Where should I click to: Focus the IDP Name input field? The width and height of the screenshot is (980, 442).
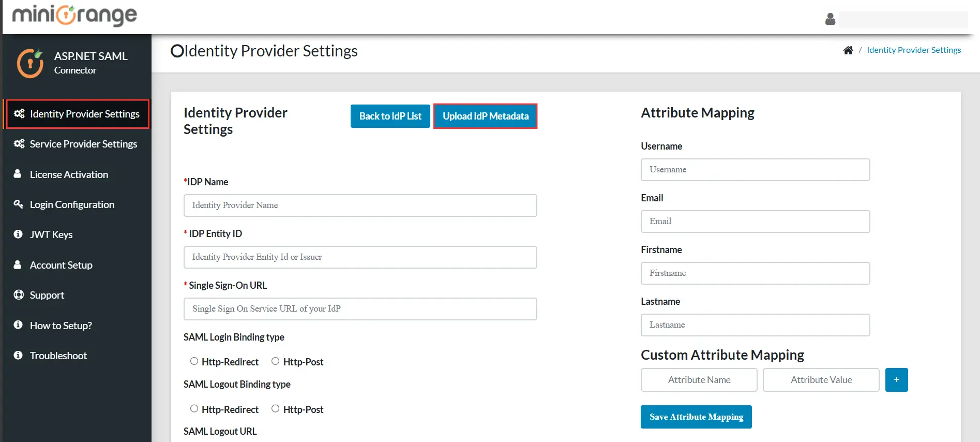tap(360, 205)
